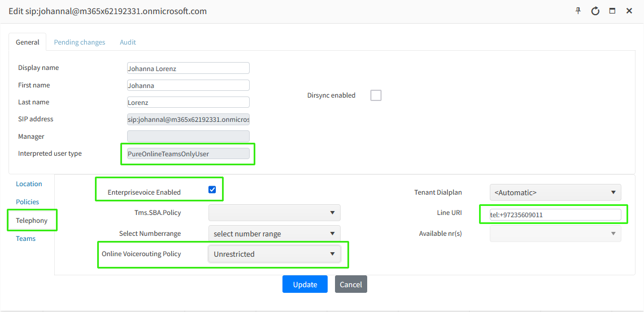This screenshot has height=312, width=644.
Task: Click the Cancel button
Action: click(x=351, y=284)
